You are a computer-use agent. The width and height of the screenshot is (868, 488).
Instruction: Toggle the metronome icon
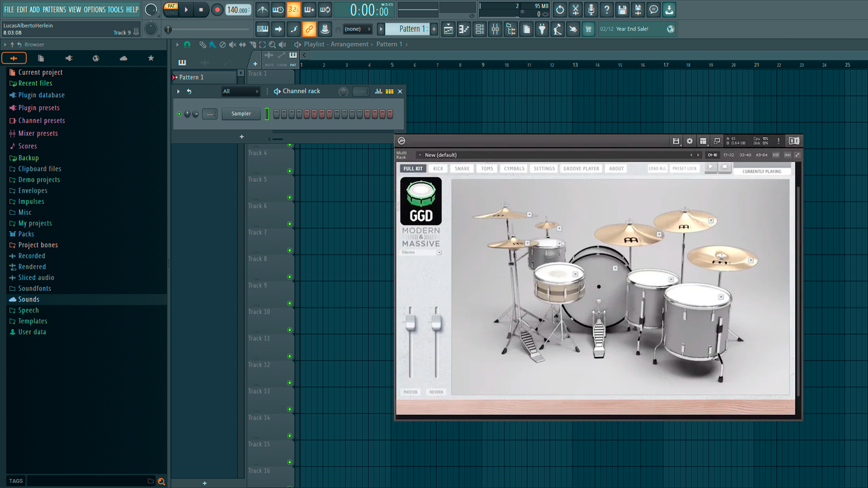click(x=262, y=10)
